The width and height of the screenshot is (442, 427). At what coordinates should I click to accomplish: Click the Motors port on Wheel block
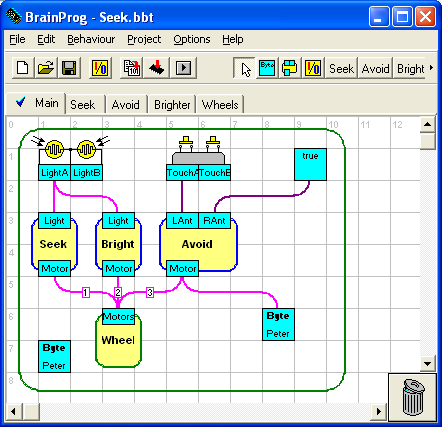(x=118, y=317)
